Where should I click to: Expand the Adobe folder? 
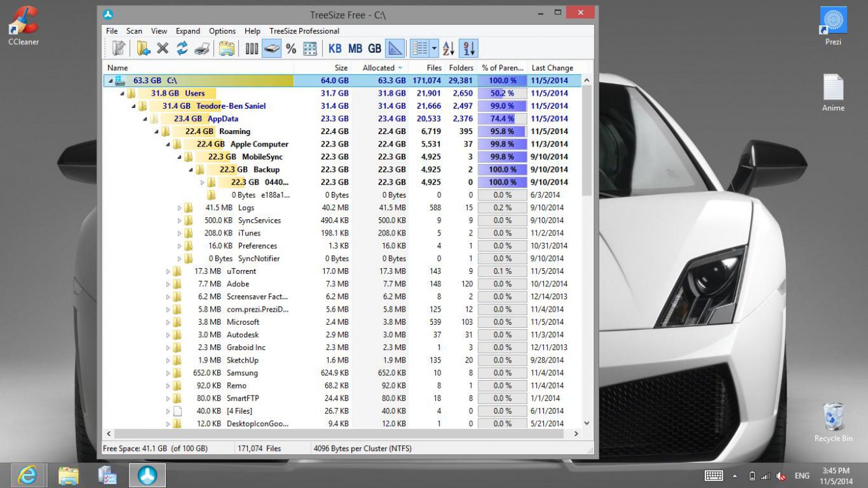click(x=168, y=284)
